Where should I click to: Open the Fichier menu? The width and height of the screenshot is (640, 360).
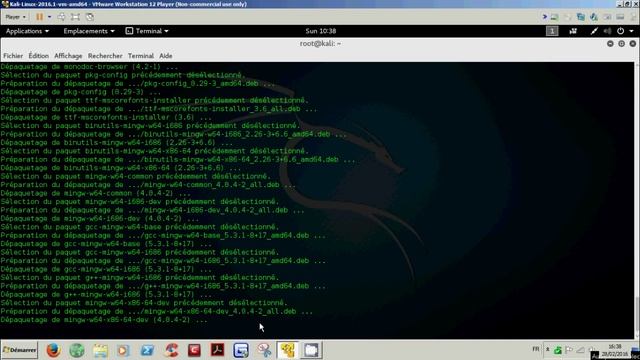tap(13, 56)
